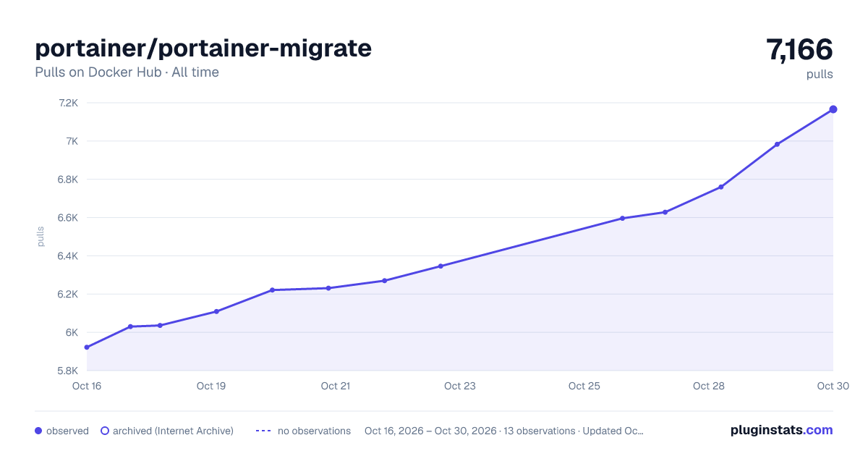Image resolution: width=868 pixels, height=456 pixels.
Task: Click the pluginstats.com link
Action: (781, 430)
